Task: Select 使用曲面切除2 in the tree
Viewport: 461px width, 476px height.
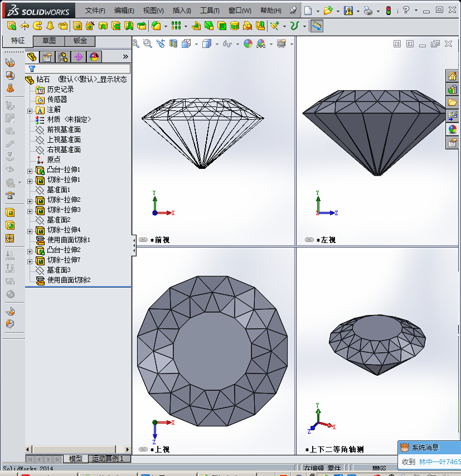Action: coord(69,280)
